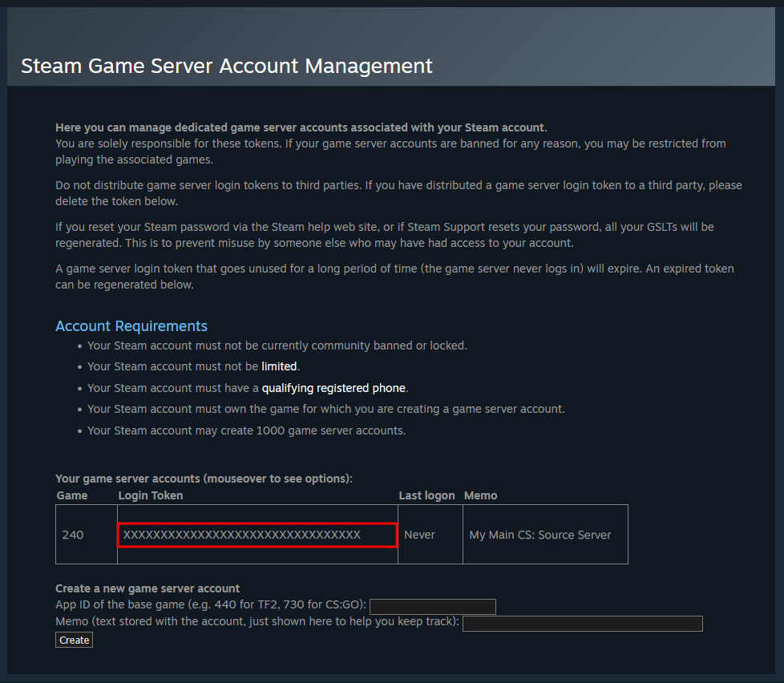This screenshot has height=683, width=784.
Task: Click the "Game" column header
Action: pyautogui.click(x=72, y=495)
